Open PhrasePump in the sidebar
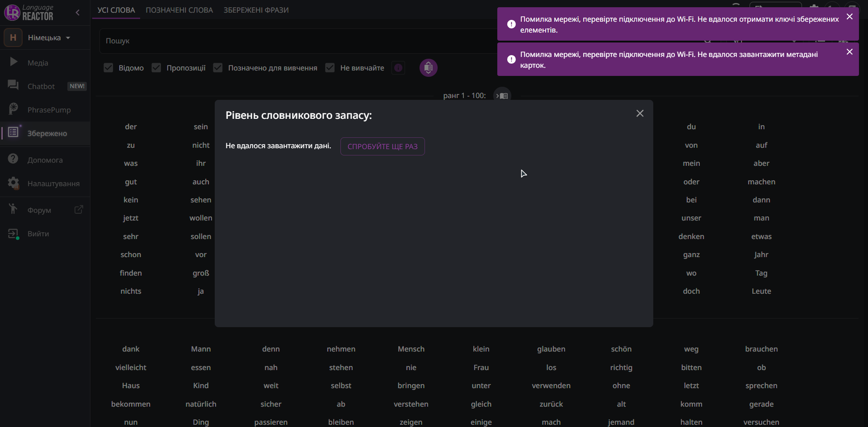The width and height of the screenshot is (868, 427). pos(48,110)
